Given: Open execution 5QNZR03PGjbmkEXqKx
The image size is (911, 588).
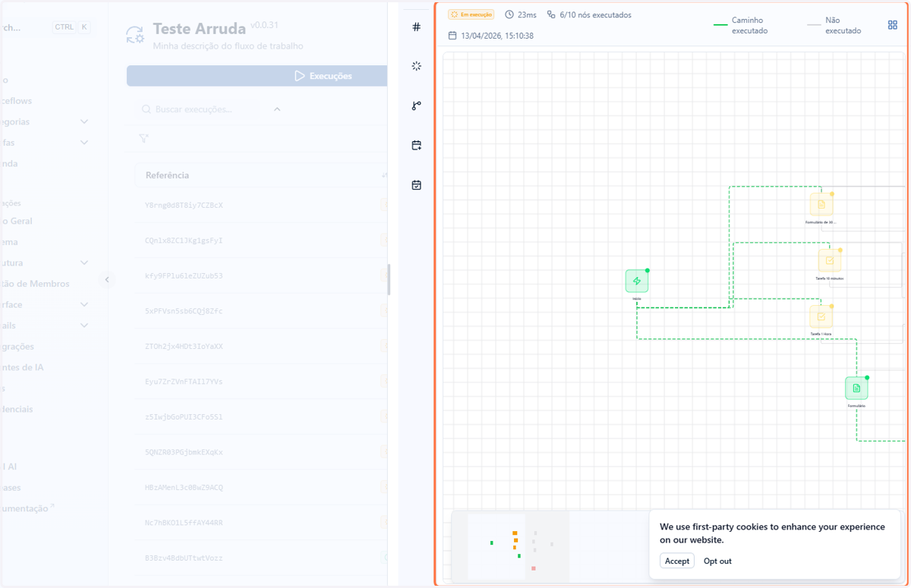Looking at the screenshot, I should (x=184, y=452).
